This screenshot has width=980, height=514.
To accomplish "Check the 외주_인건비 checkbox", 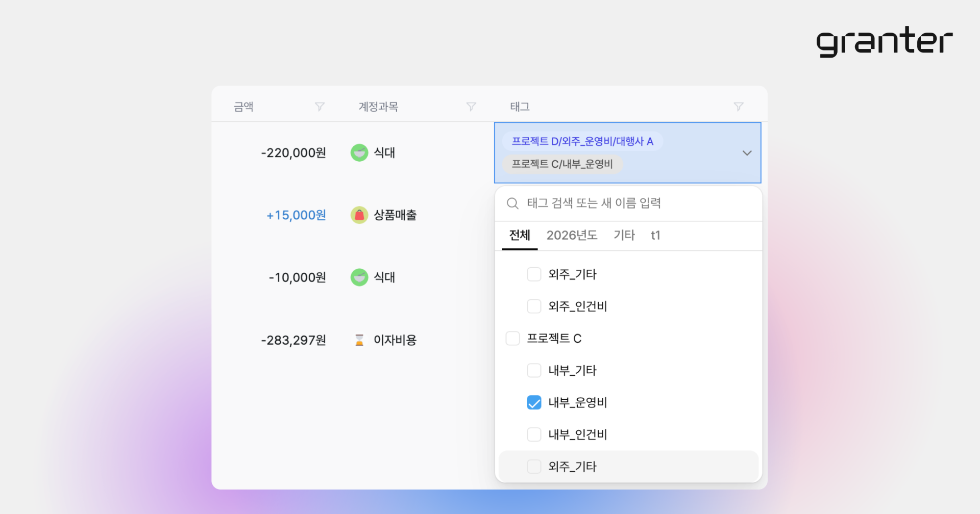I will [x=534, y=306].
